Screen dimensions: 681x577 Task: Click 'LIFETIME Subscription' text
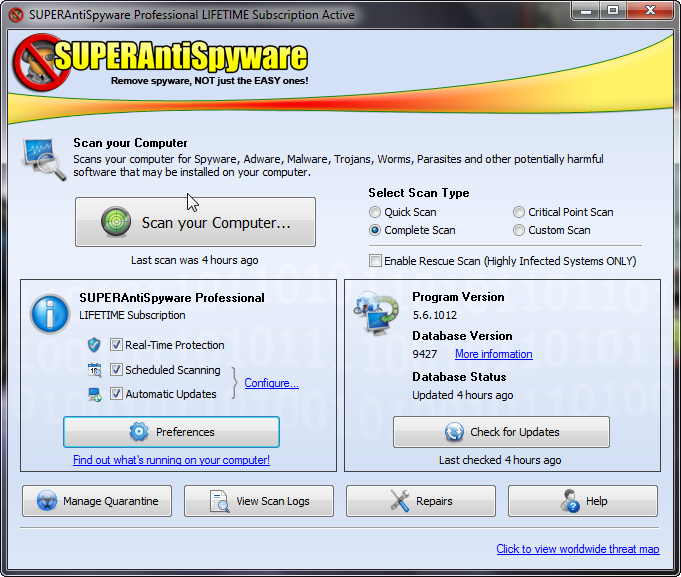(132, 315)
